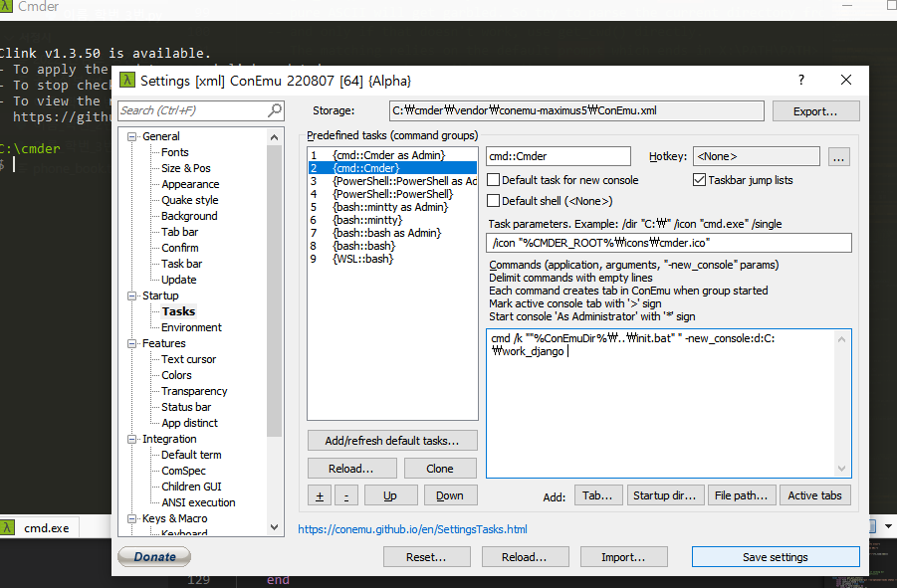Open SettingsTasks.html help link

[x=412, y=529]
